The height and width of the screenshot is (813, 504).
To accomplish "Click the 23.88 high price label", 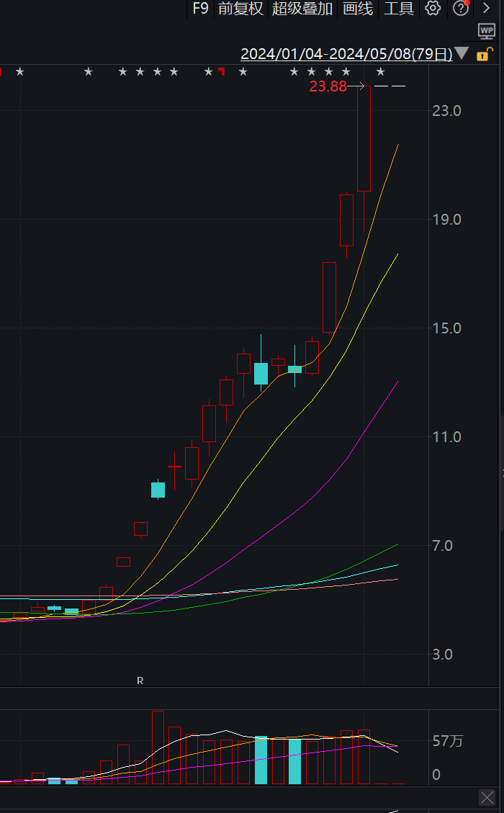I will [x=328, y=86].
